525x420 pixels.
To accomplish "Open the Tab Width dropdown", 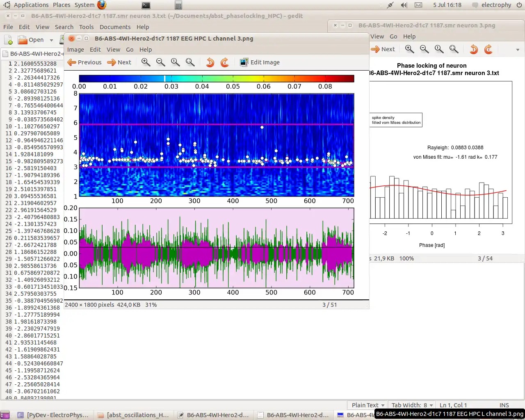I will pos(412,405).
